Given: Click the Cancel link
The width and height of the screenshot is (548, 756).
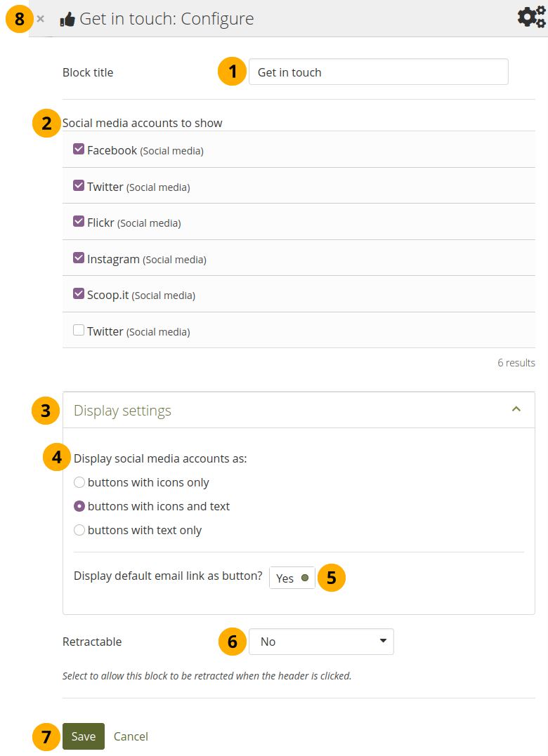Looking at the screenshot, I should pyautogui.click(x=131, y=736).
